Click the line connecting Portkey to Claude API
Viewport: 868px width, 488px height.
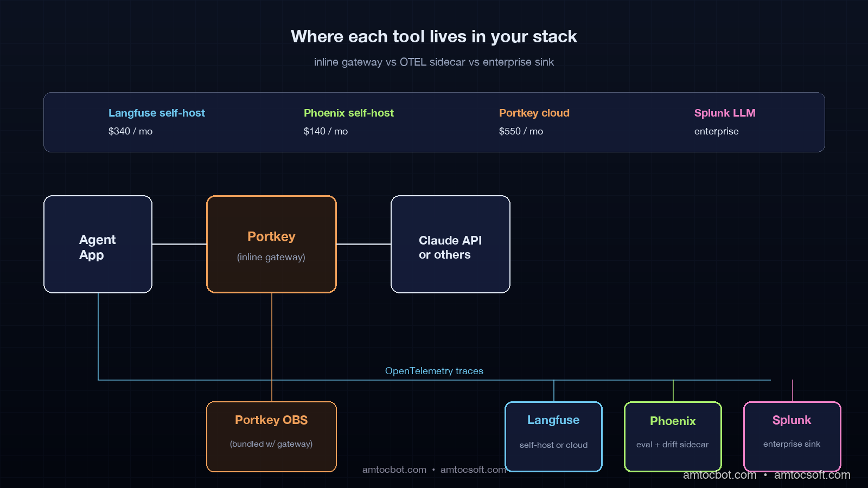pyautogui.click(x=363, y=245)
